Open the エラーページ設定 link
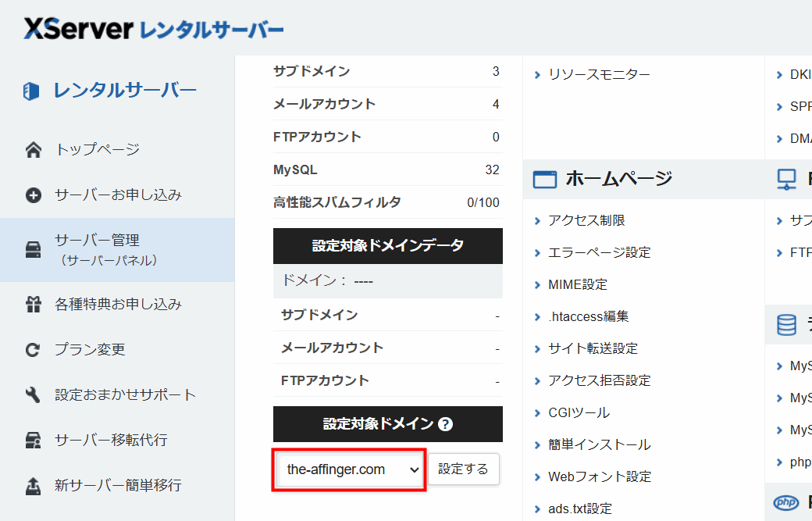Screen dimensions: 812x521 click(599, 253)
